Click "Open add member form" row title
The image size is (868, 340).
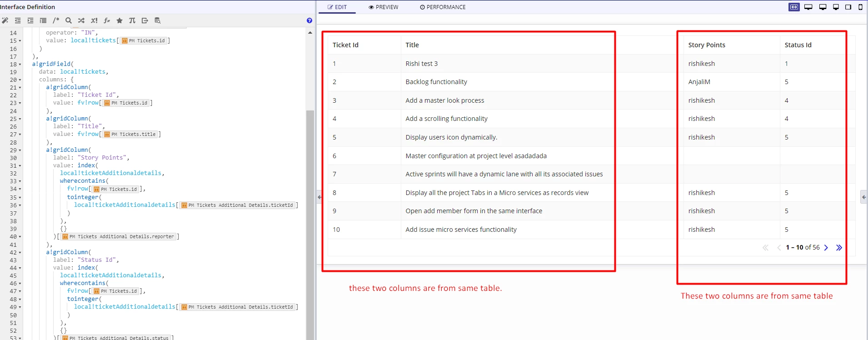click(474, 211)
